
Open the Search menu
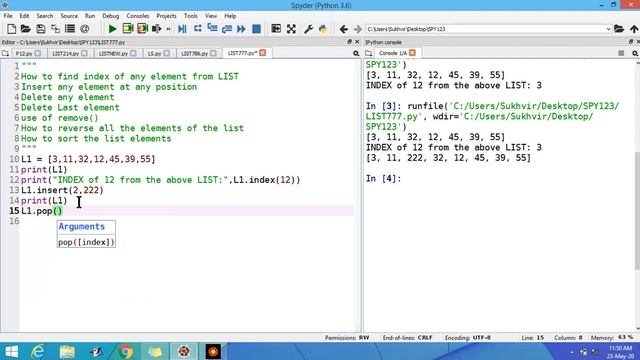[x=44, y=16]
